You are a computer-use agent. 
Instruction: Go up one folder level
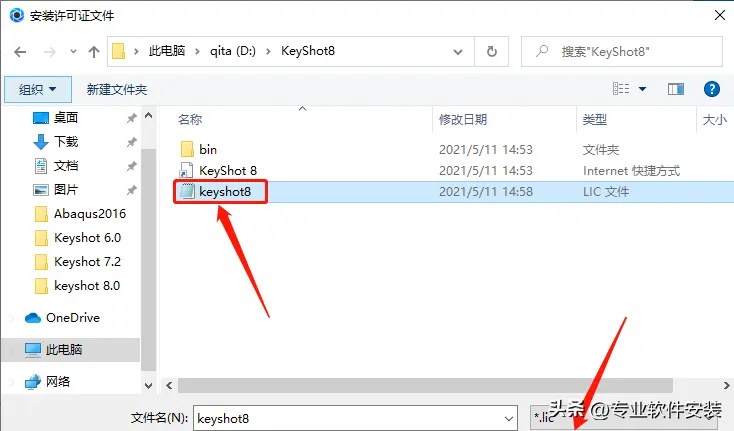94,51
